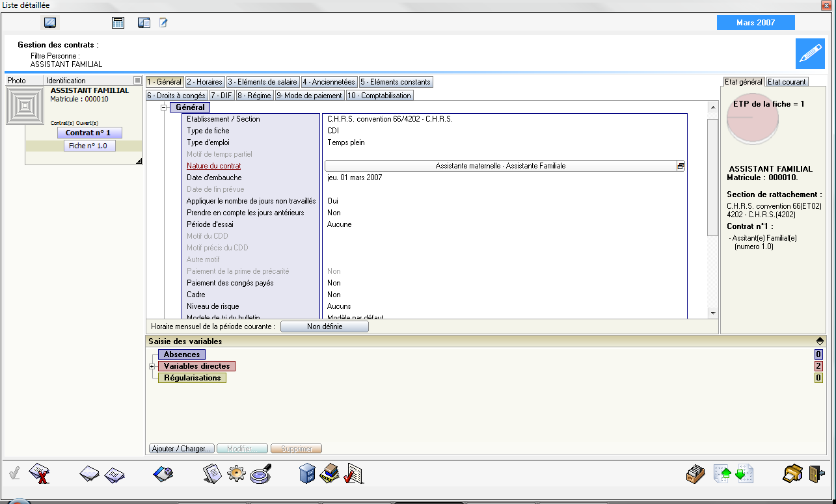
Task: Click the corner triangle in the identification panel
Action: coord(139,161)
